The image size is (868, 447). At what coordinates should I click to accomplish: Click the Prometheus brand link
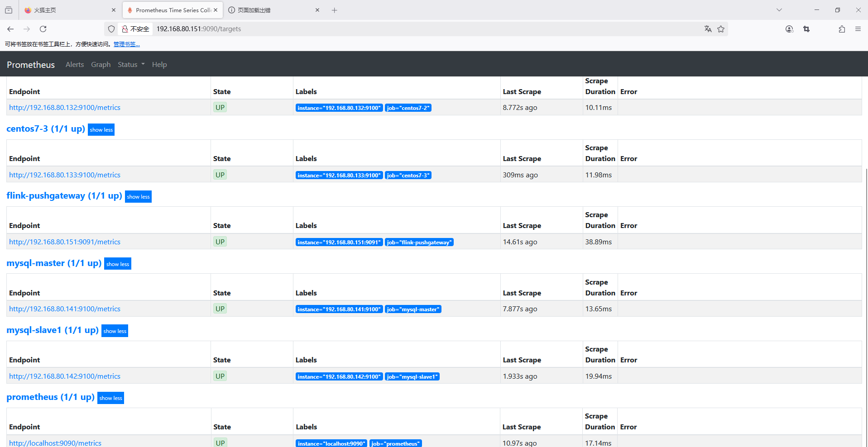click(31, 65)
